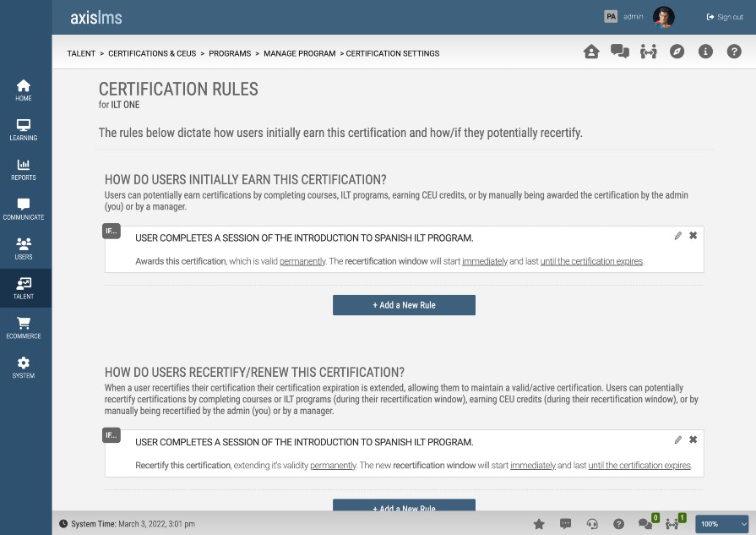Open the 100% zoom dropdown
Screen dimensions: 756x535
pyautogui.click(x=721, y=524)
